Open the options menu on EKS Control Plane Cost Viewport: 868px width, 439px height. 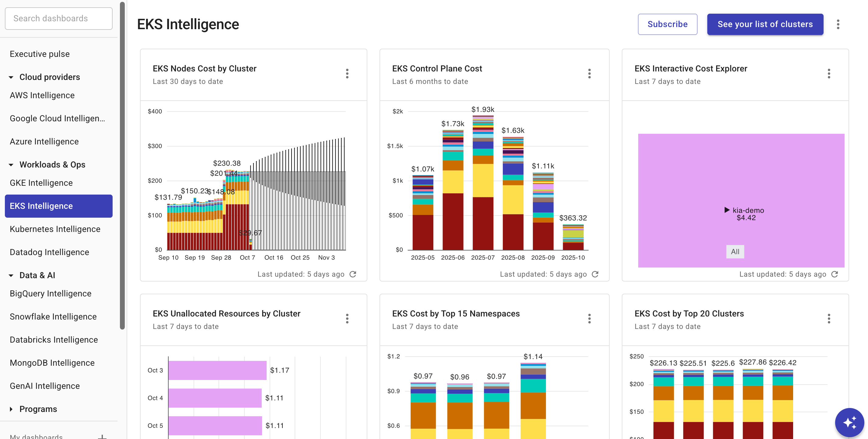(589, 74)
